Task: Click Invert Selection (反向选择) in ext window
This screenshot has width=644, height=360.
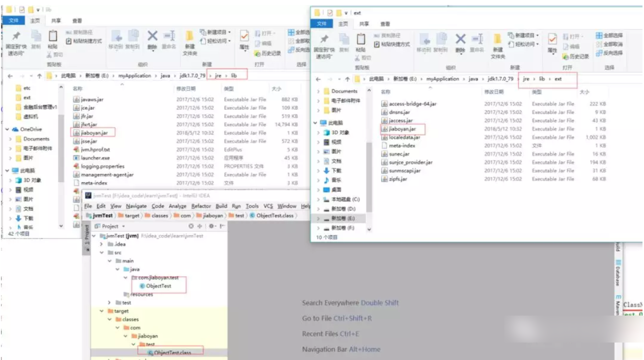Action: pyautogui.click(x=609, y=53)
